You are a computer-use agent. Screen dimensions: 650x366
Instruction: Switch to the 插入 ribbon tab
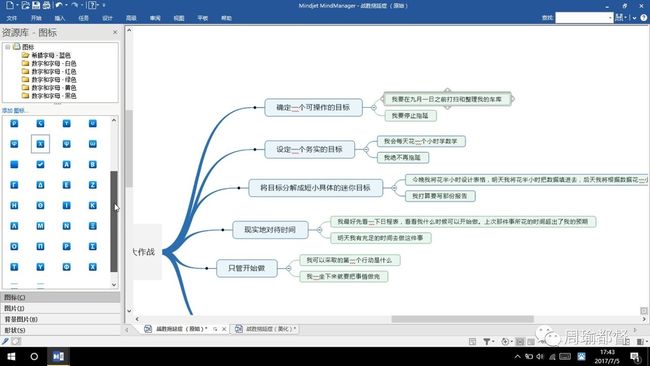(60, 18)
